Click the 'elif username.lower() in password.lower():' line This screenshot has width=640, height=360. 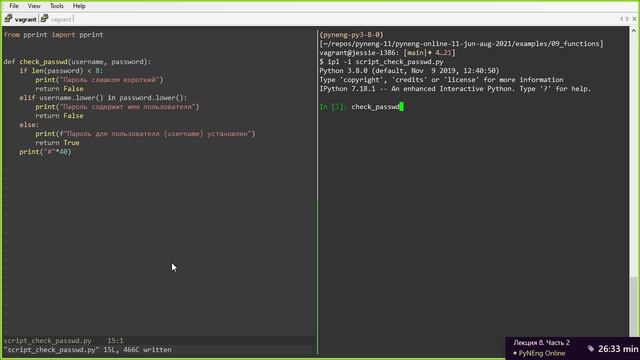tap(103, 98)
